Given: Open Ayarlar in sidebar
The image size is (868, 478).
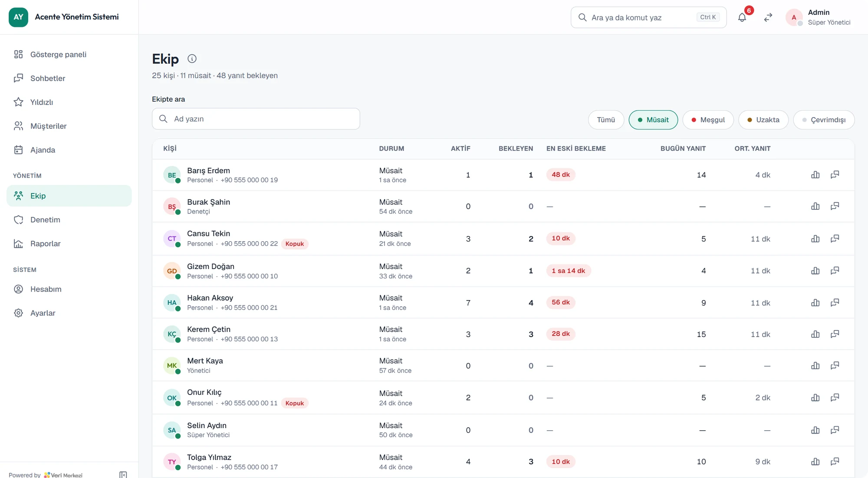Looking at the screenshot, I should 69,313.
